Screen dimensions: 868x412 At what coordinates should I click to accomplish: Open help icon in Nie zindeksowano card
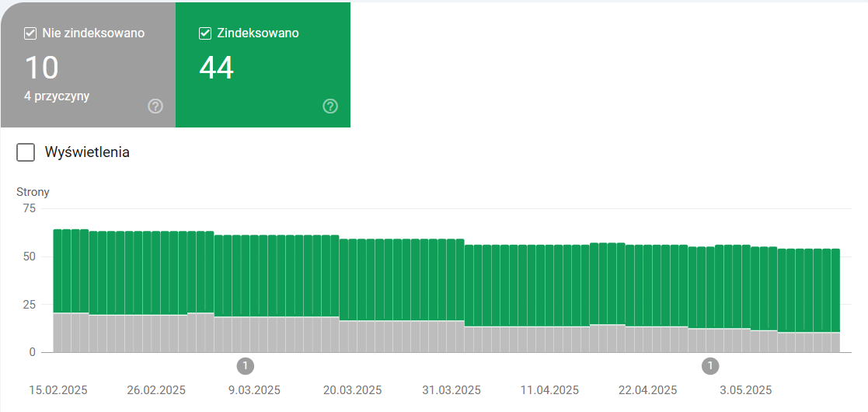click(155, 106)
